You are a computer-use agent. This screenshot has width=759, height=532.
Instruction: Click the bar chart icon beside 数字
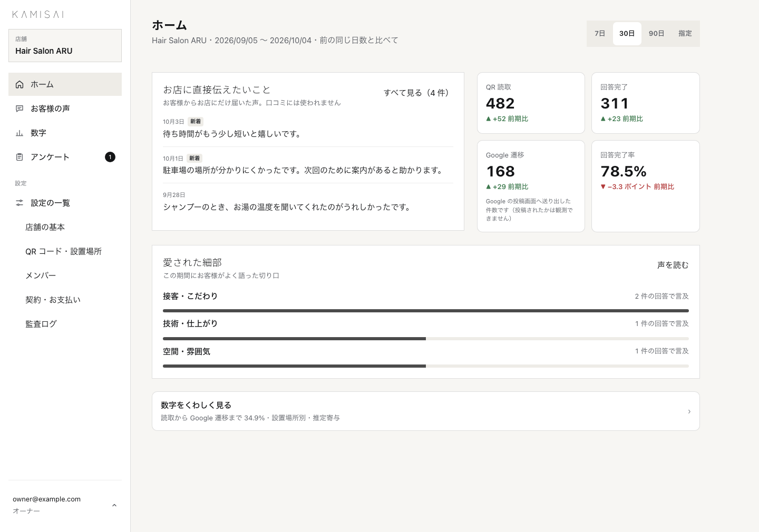(x=20, y=133)
